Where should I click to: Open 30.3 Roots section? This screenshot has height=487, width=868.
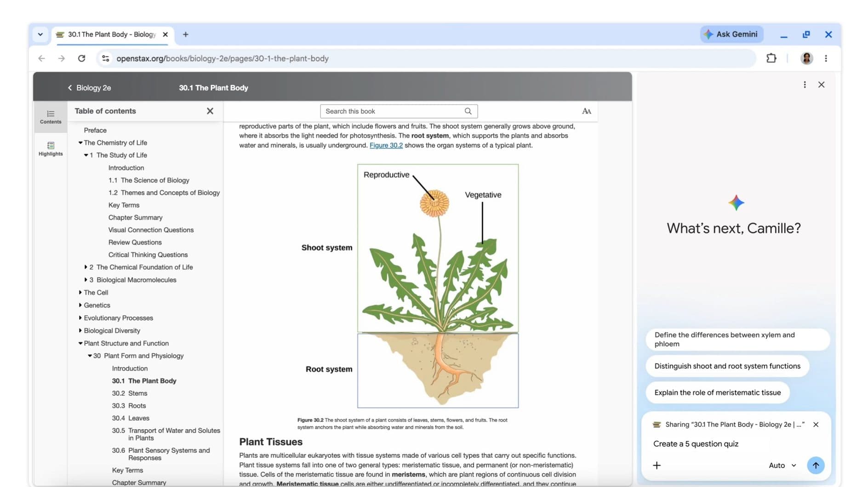pyautogui.click(x=129, y=406)
